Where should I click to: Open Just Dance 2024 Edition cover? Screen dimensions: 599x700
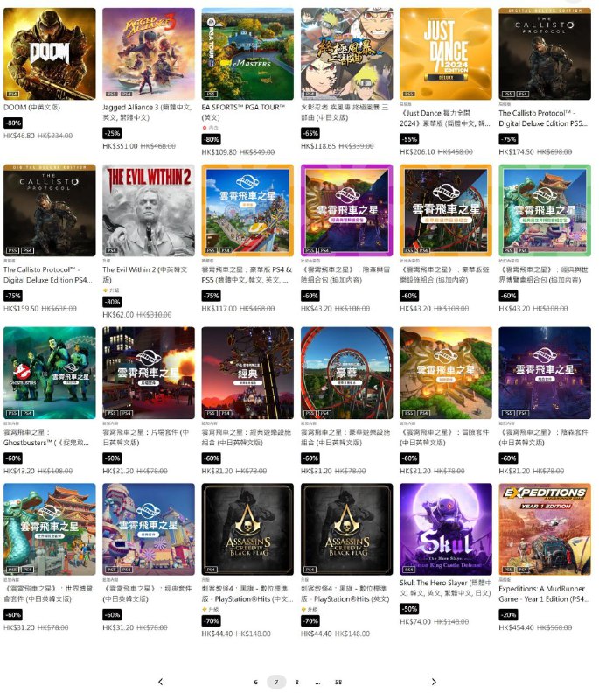(x=446, y=53)
